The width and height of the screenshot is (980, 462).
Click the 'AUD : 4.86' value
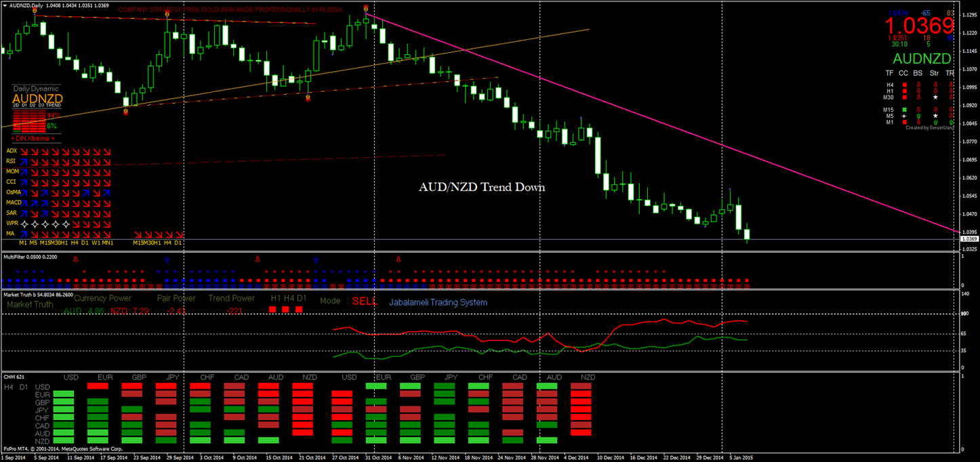coord(83,310)
